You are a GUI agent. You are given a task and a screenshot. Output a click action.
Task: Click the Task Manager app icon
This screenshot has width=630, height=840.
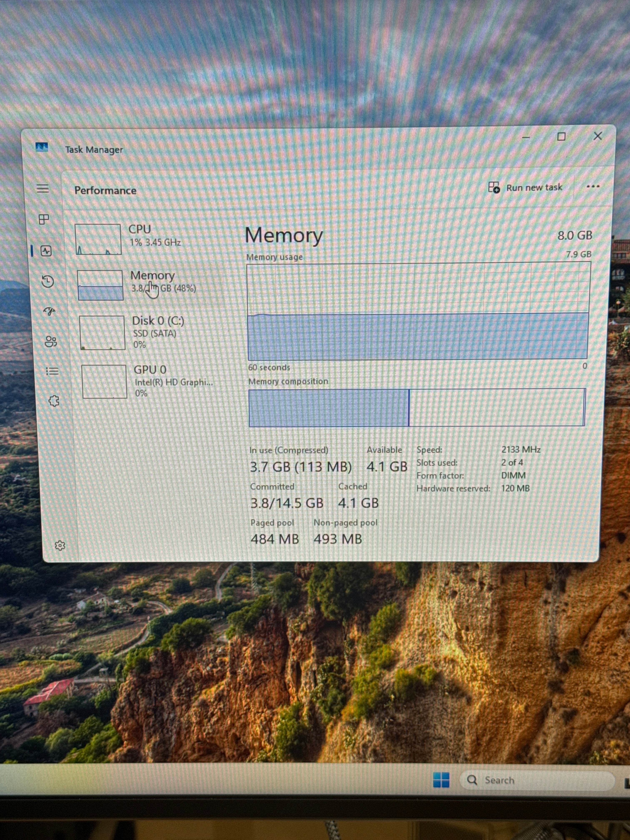[42, 147]
